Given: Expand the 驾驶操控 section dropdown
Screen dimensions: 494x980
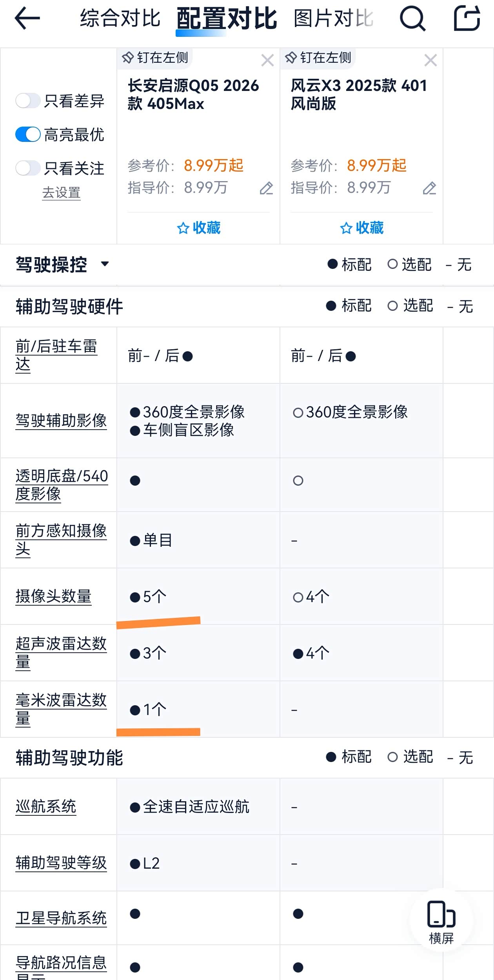Looking at the screenshot, I should pyautogui.click(x=104, y=264).
